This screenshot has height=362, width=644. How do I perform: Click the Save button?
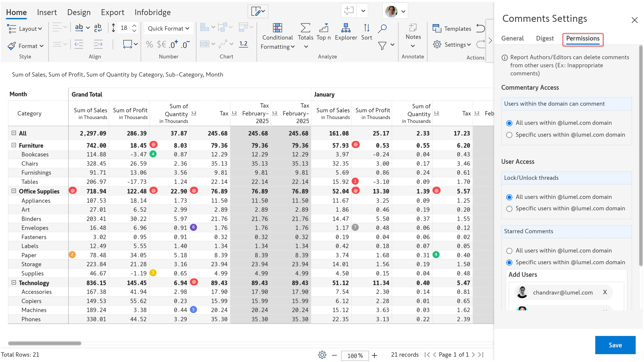(615, 345)
